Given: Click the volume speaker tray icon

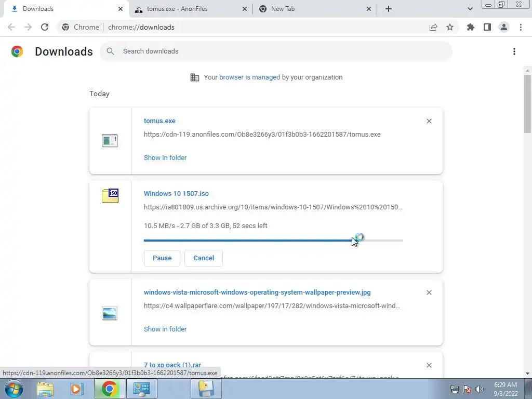Looking at the screenshot, I should (480, 389).
